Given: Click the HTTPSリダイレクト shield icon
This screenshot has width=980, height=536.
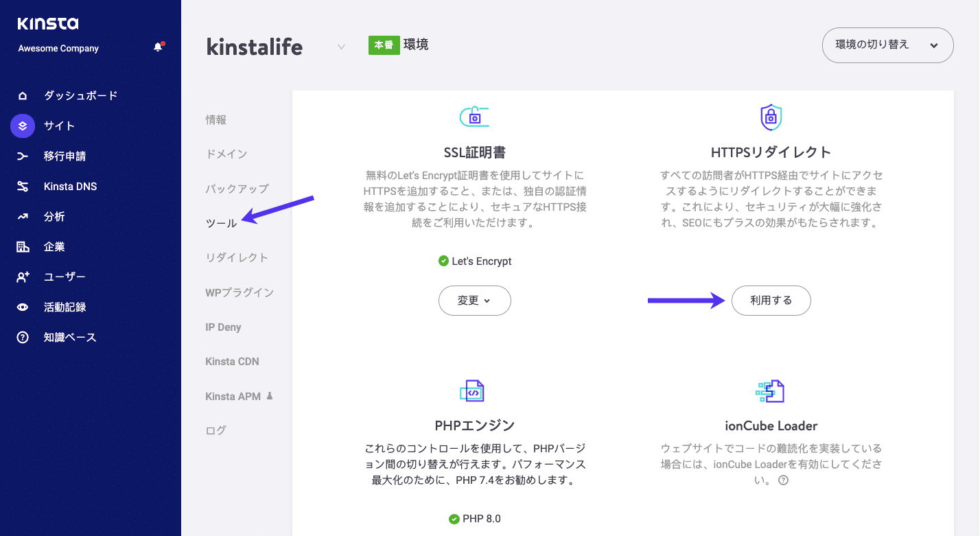Looking at the screenshot, I should 771,117.
